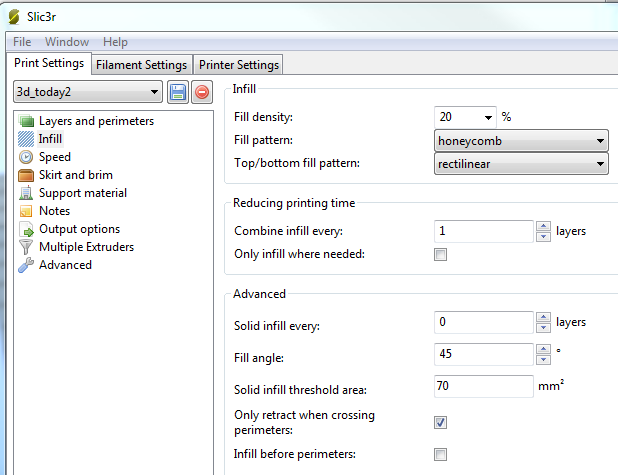Select Multiple Extruders in the list

(x=86, y=247)
